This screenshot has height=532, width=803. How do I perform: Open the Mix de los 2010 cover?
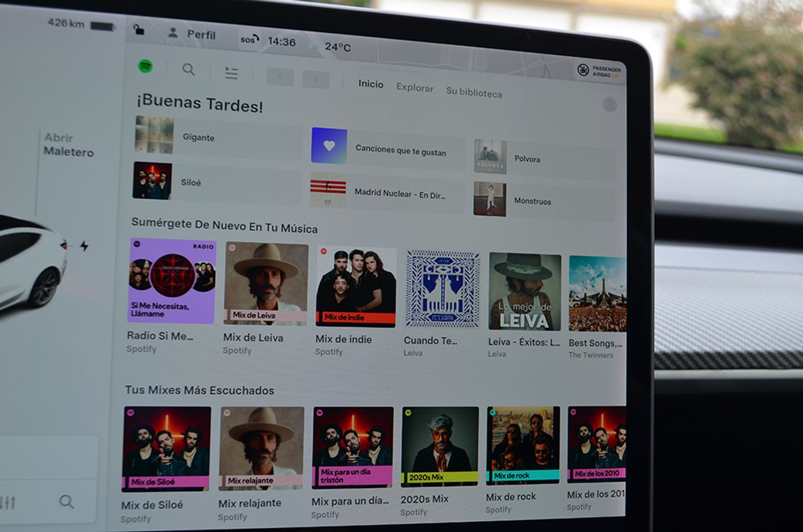coord(597,444)
